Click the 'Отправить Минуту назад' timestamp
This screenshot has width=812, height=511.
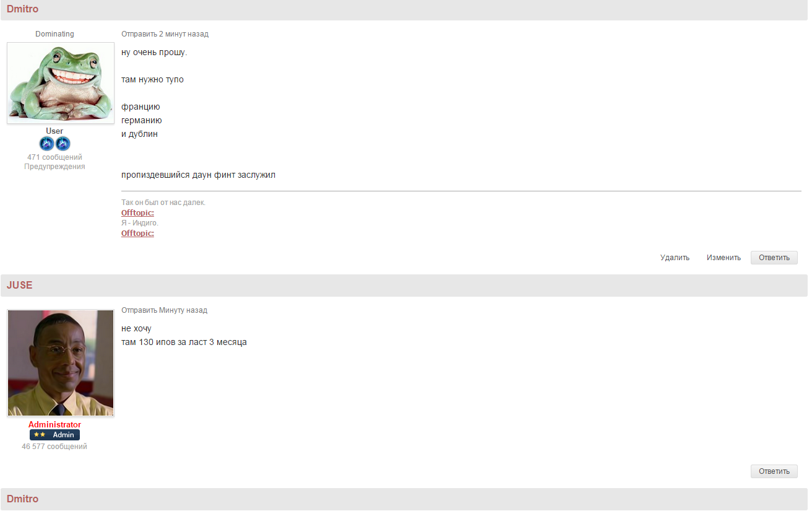(x=164, y=310)
